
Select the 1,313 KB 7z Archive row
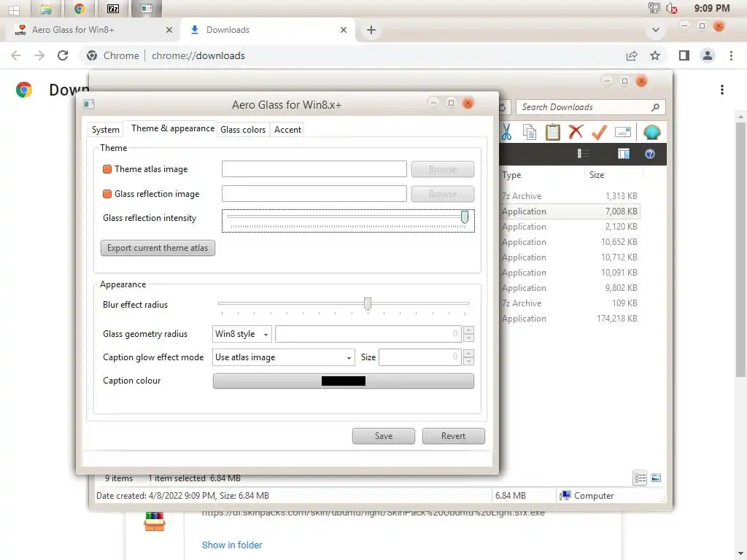point(569,196)
